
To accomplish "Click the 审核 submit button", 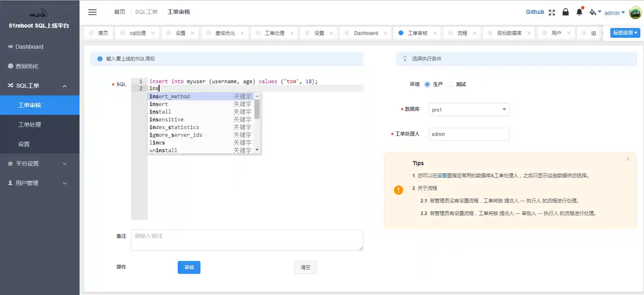I will [x=189, y=267].
